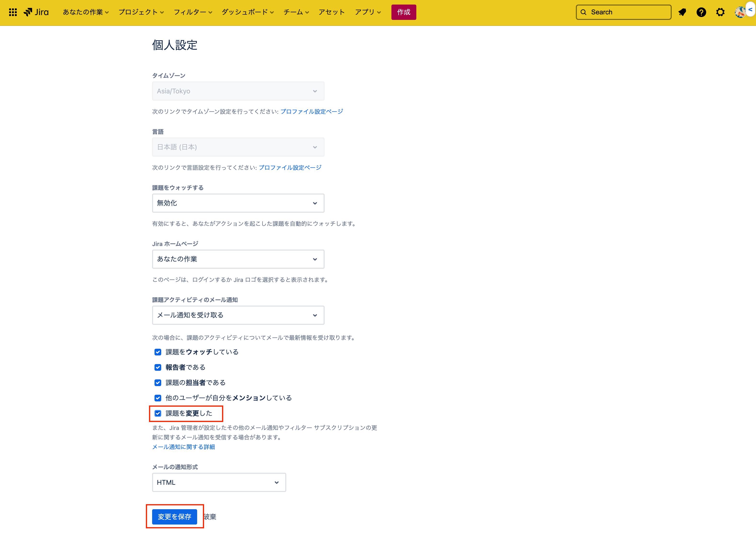Open the 言語 日本語 dropdown
This screenshot has width=756, height=548.
click(238, 147)
